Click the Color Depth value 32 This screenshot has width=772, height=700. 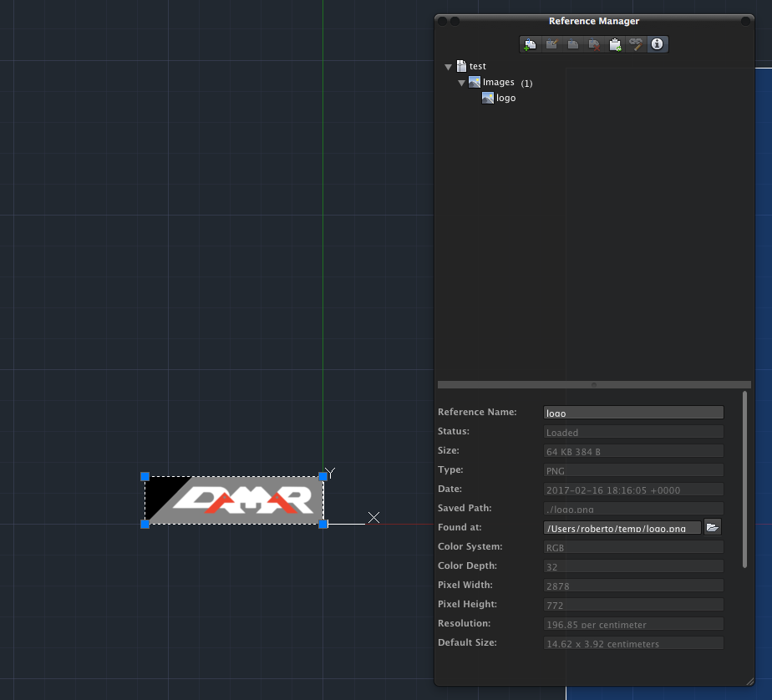(x=633, y=566)
